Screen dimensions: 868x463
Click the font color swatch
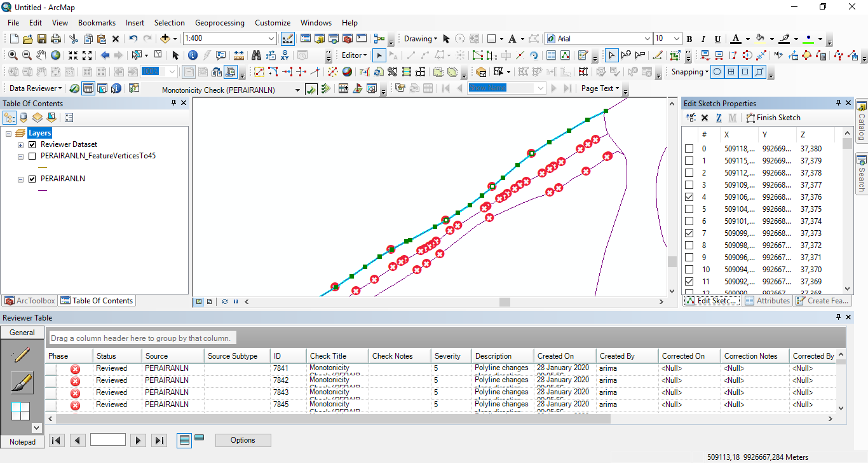(x=736, y=39)
